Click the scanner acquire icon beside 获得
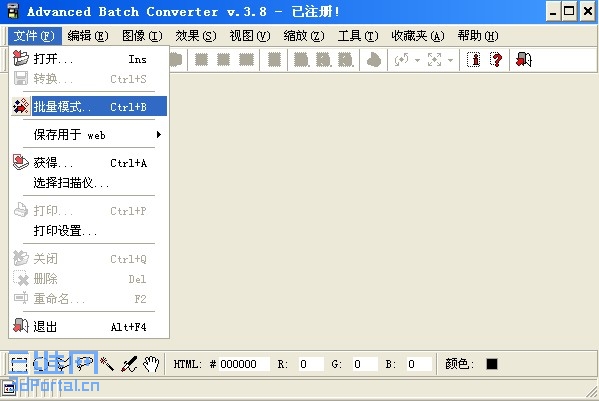 click(21, 162)
